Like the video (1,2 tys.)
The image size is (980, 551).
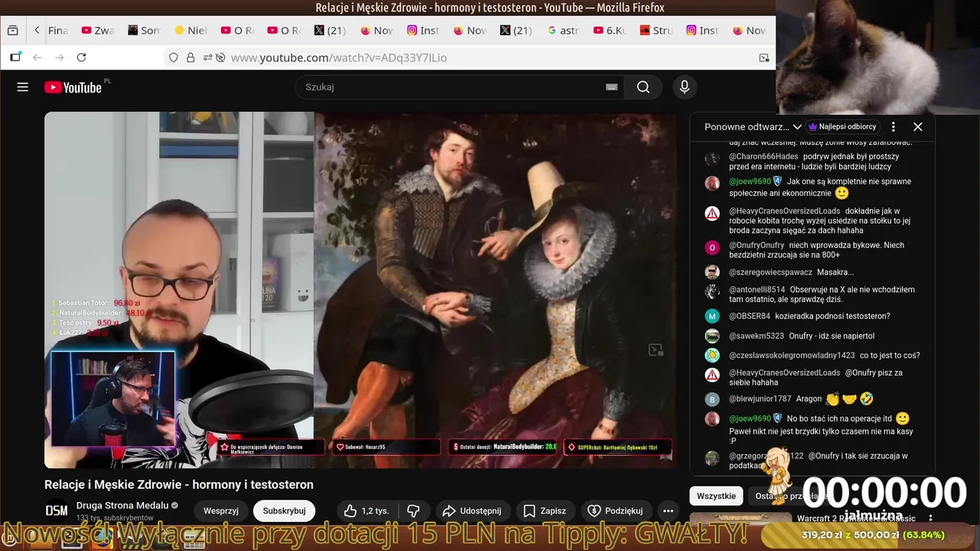[366, 510]
